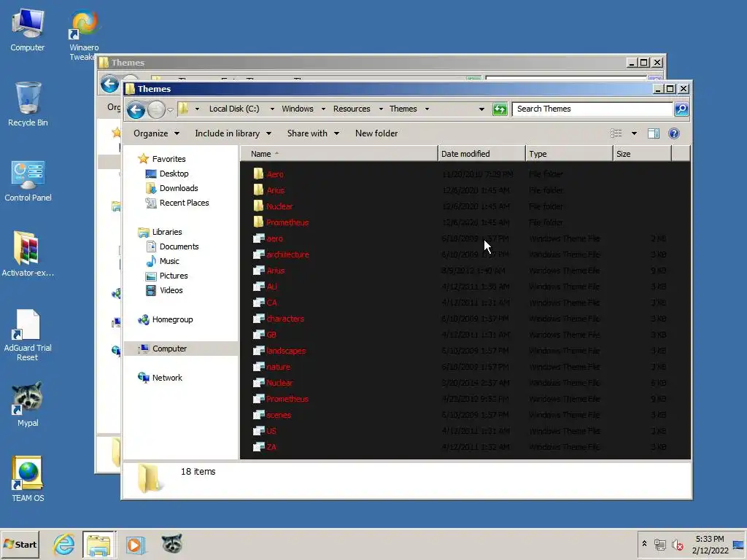Image resolution: width=747 pixels, height=560 pixels.
Task: Open the Share with menu
Action: [313, 133]
